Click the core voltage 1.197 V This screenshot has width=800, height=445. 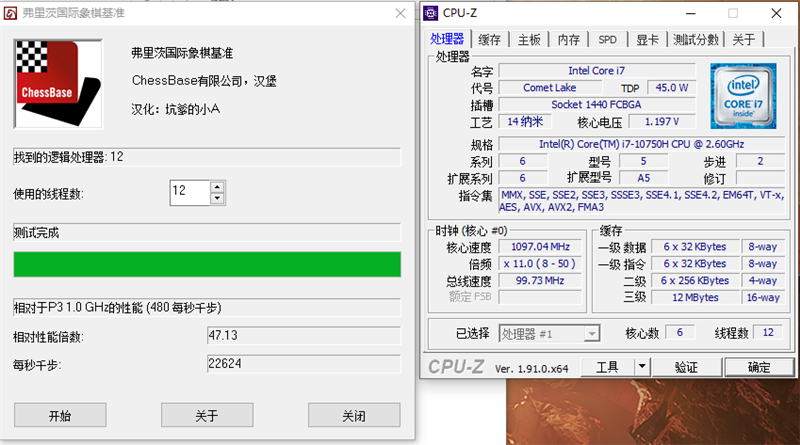tap(662, 121)
